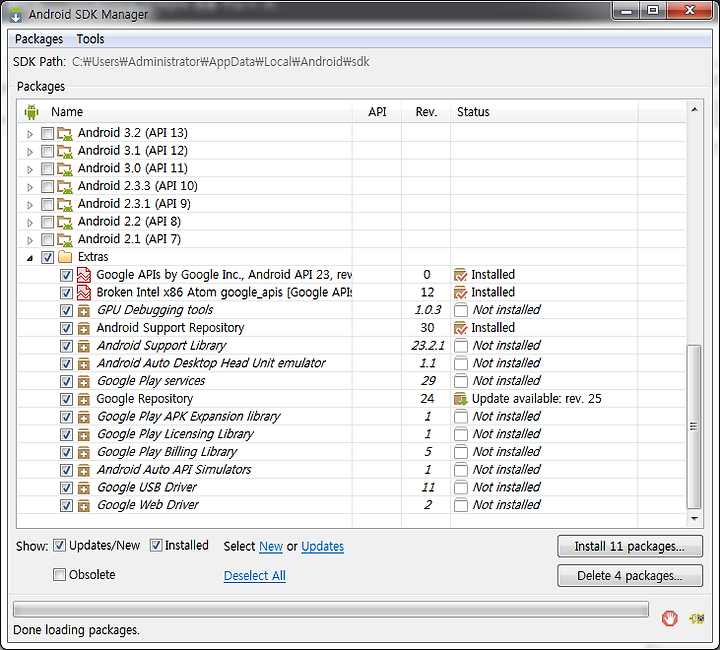Click the package icon for Android Support Repository
720x650 pixels.
click(84, 328)
